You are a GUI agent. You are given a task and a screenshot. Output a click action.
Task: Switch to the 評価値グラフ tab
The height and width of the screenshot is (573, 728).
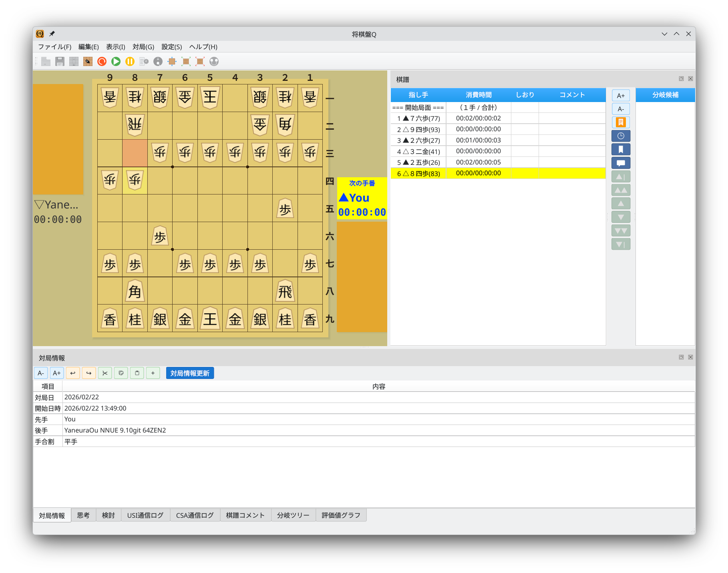(x=341, y=515)
